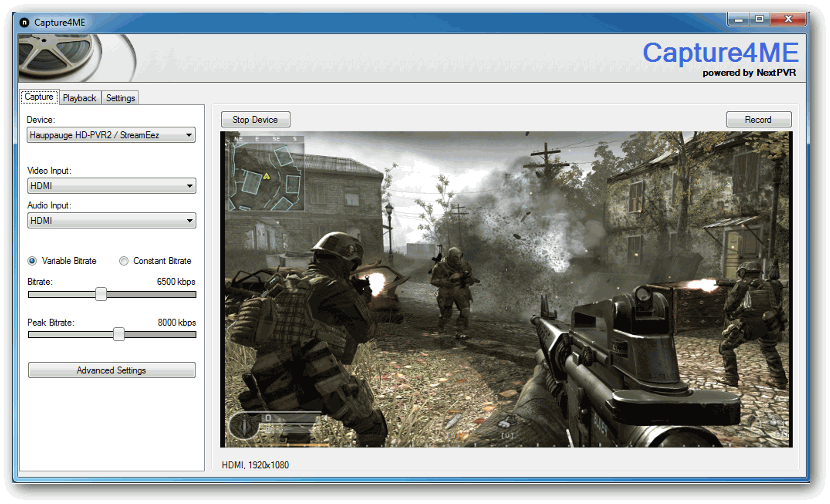Expand the Device dropdown
This screenshot has width=830, height=504.
[111, 135]
